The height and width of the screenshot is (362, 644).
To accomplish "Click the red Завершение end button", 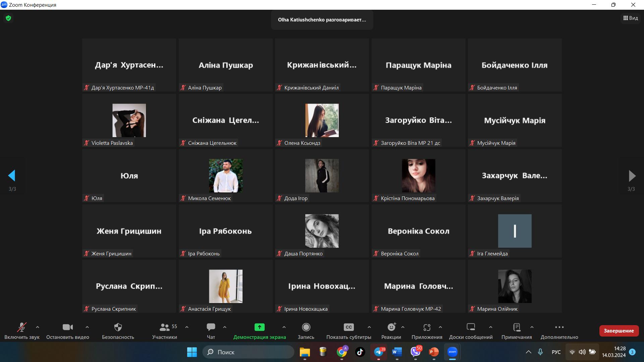I will pyautogui.click(x=619, y=331).
